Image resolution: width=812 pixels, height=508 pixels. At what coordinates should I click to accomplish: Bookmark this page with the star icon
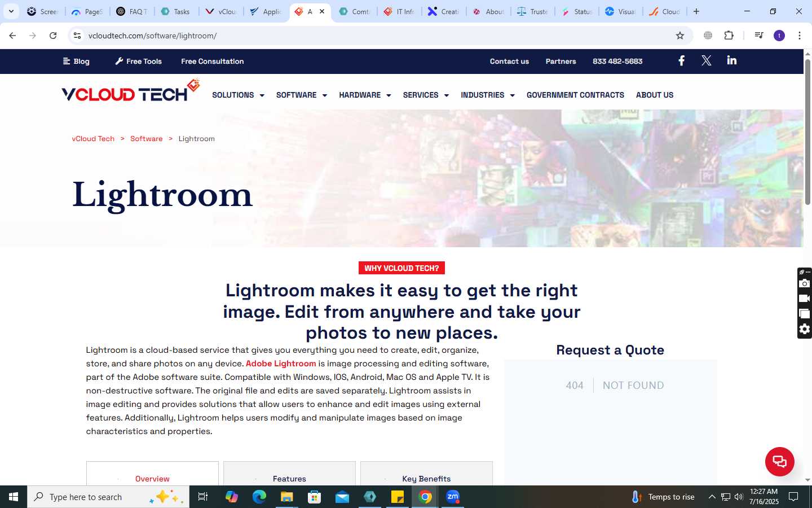(680, 36)
